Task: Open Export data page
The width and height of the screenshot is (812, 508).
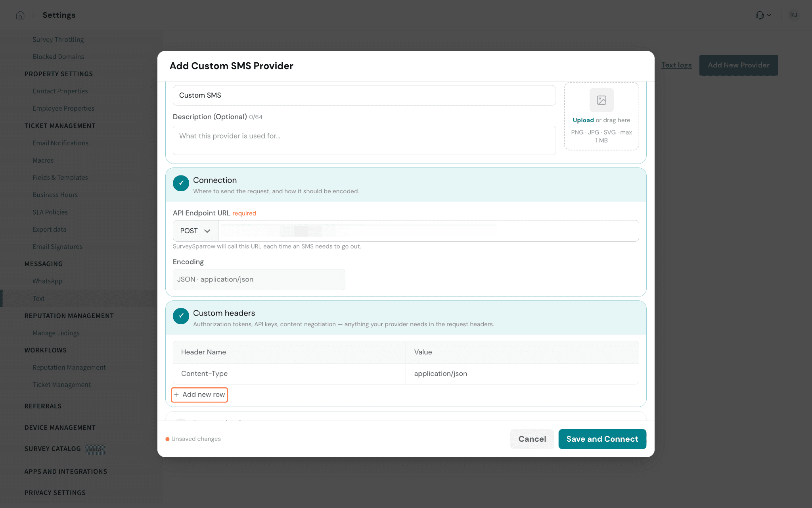Action: [x=50, y=229]
